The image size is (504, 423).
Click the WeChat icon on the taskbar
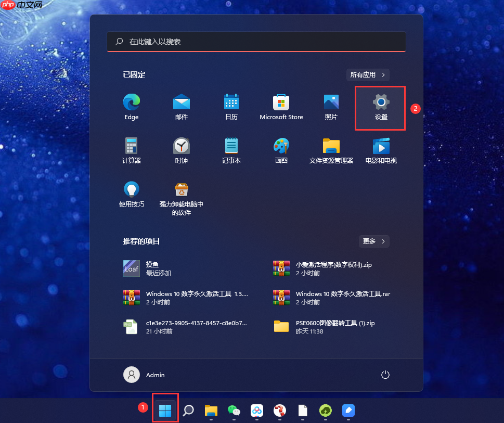(234, 411)
